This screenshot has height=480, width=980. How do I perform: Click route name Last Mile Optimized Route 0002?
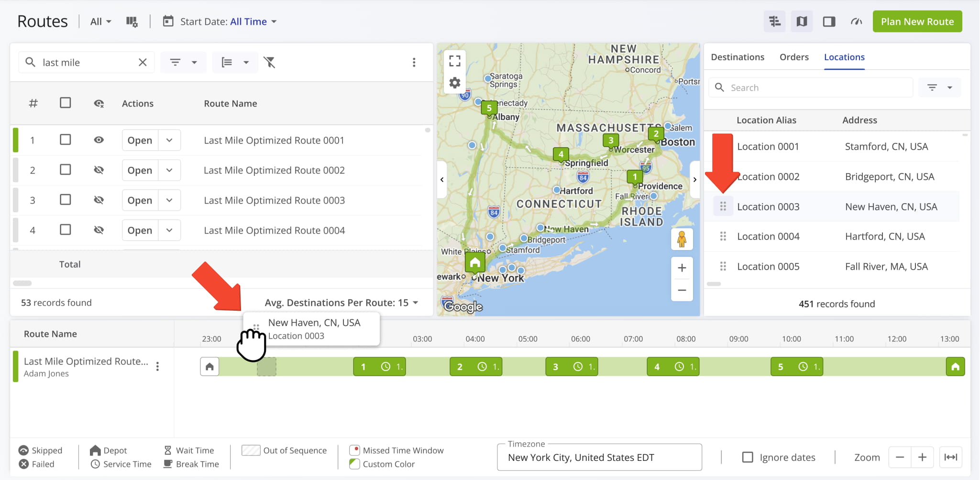(274, 170)
